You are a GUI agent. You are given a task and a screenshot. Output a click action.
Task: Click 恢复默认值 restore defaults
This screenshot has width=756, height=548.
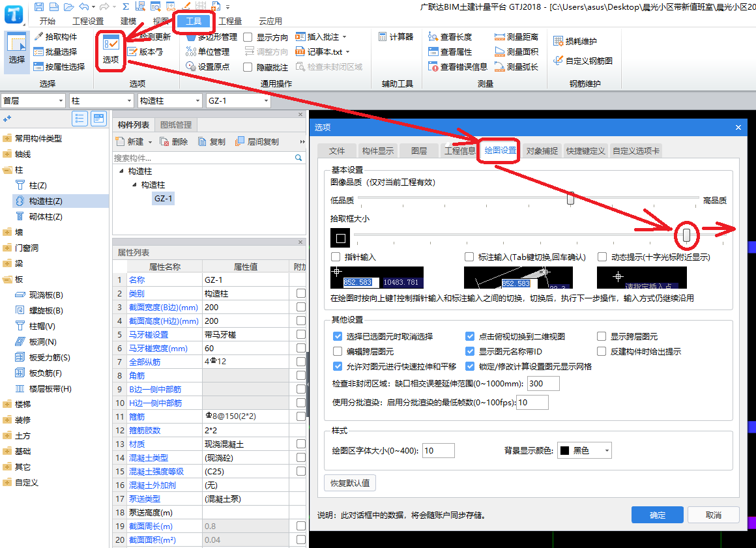coord(350,483)
